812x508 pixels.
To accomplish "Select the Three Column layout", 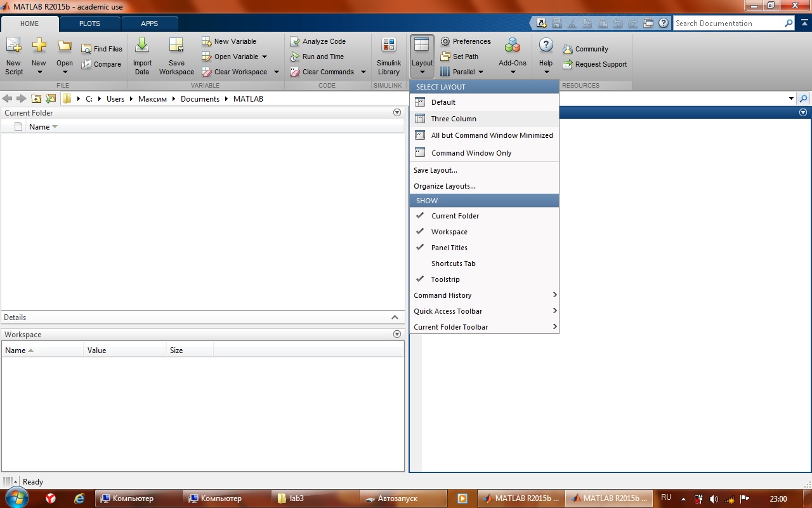I will tap(484, 119).
